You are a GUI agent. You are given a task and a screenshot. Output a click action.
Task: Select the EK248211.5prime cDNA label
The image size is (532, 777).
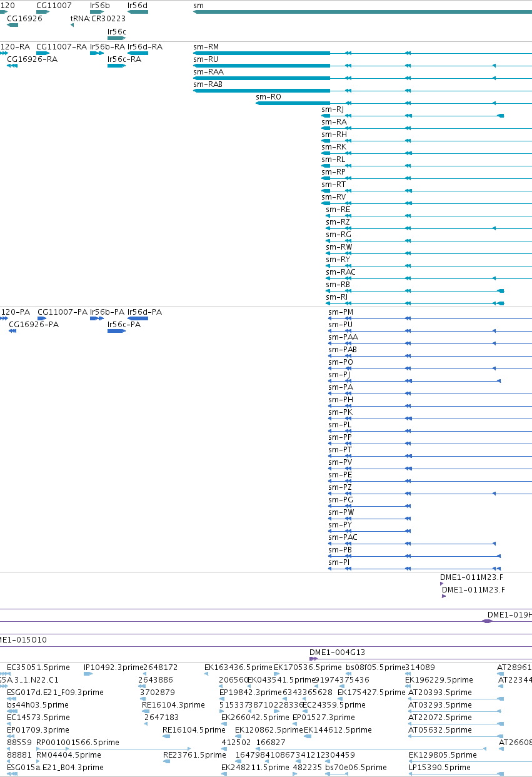255,768
